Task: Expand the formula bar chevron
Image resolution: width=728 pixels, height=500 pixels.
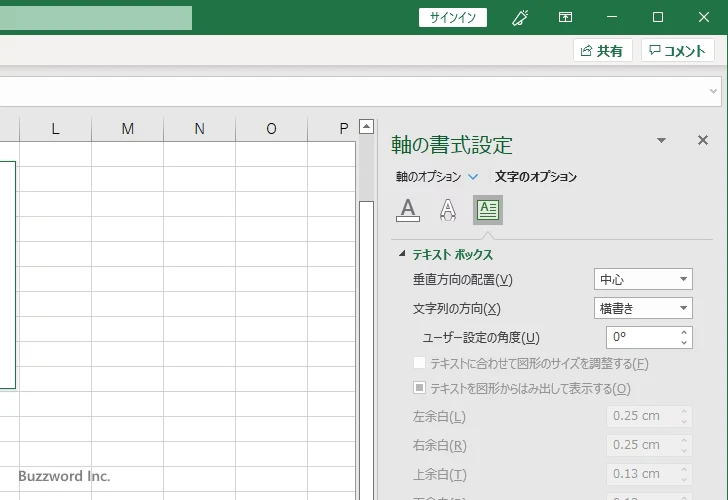Action: tap(714, 91)
